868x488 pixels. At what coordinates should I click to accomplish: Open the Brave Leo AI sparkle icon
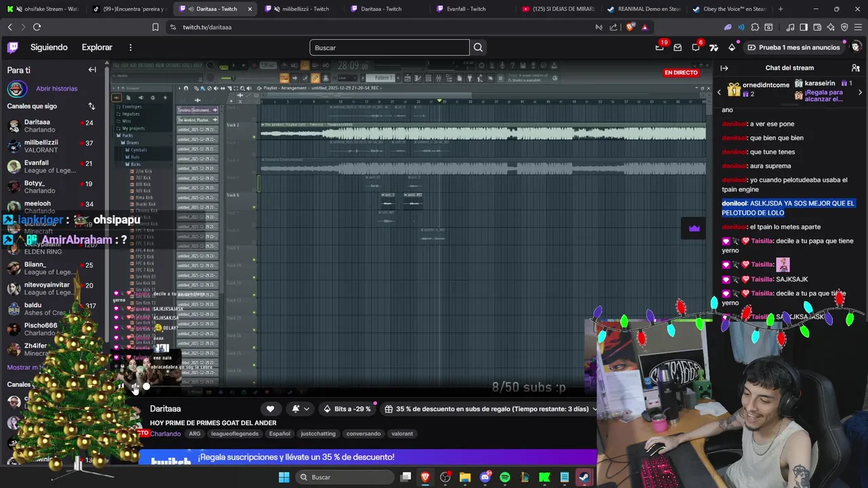tap(831, 27)
